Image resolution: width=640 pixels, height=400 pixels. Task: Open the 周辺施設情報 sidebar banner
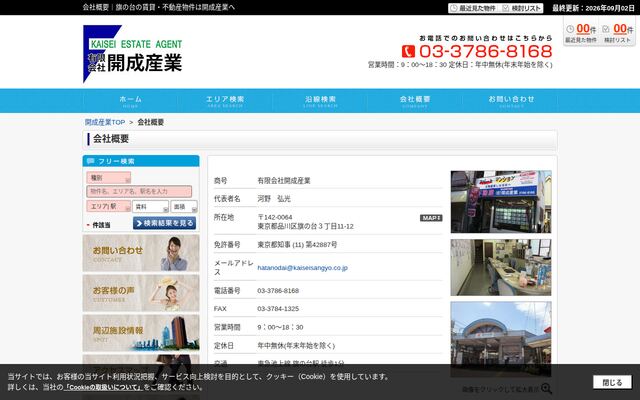tap(141, 333)
